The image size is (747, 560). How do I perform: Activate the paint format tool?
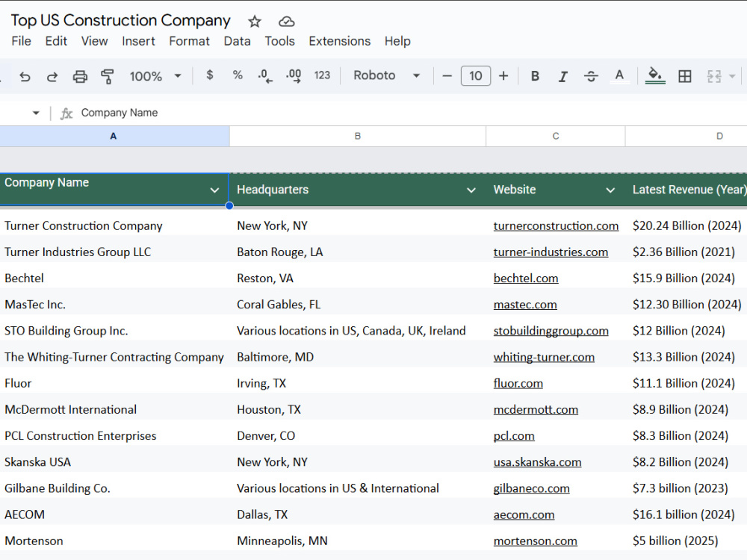pos(107,76)
